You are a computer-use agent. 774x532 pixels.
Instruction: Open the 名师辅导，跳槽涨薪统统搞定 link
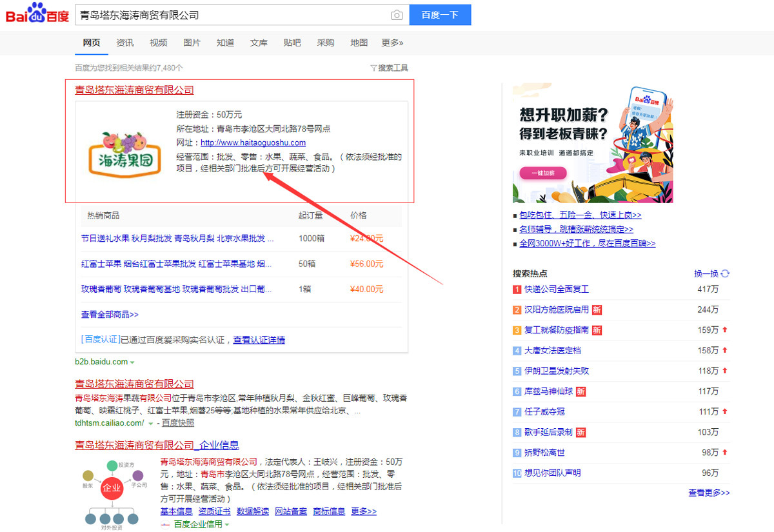tap(577, 229)
